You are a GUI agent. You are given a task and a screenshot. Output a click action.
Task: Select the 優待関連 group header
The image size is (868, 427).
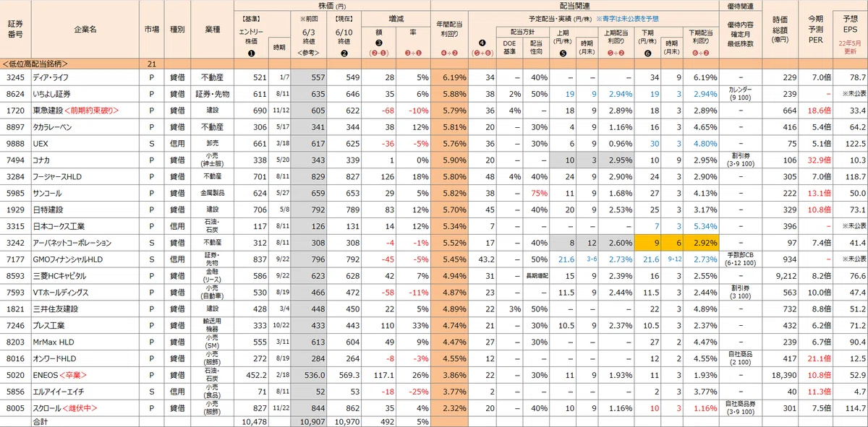(x=741, y=5)
